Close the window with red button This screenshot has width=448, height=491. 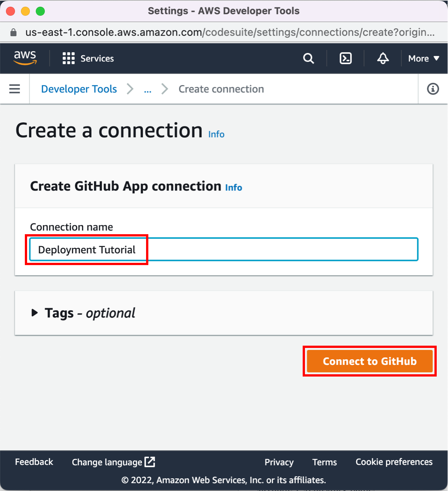click(x=11, y=11)
